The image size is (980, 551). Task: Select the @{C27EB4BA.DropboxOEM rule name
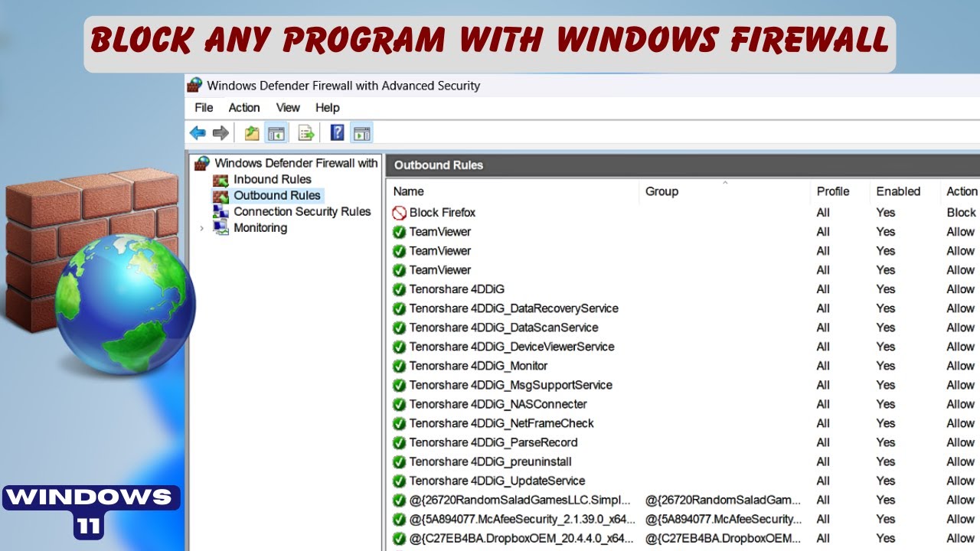[x=522, y=538]
